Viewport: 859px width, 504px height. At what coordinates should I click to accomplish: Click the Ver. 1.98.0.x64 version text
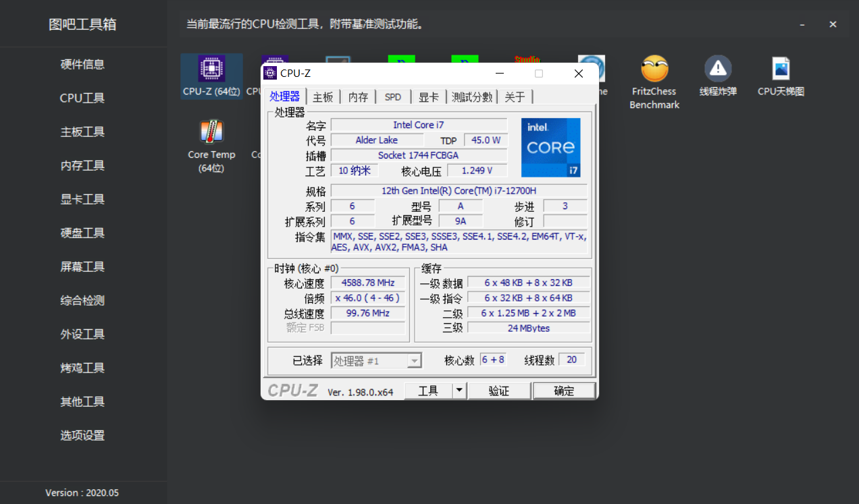click(361, 392)
